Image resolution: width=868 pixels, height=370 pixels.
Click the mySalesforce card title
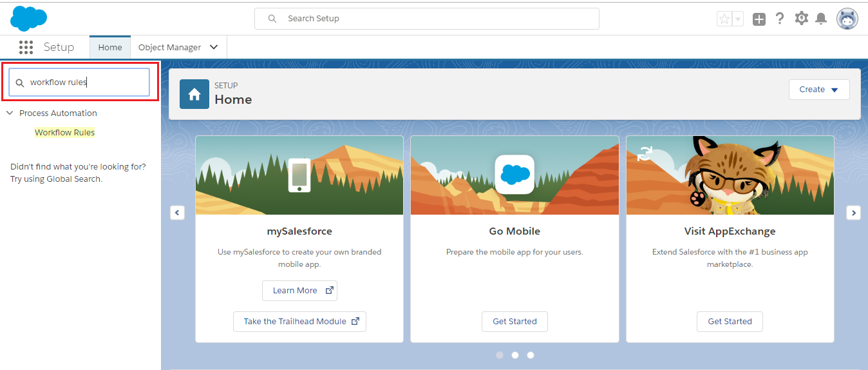(x=299, y=231)
